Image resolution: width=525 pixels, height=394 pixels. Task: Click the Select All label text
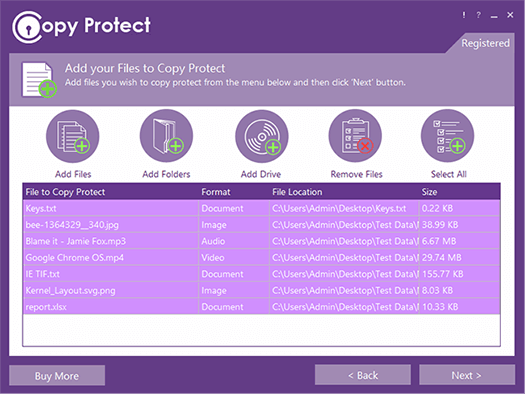tap(449, 174)
